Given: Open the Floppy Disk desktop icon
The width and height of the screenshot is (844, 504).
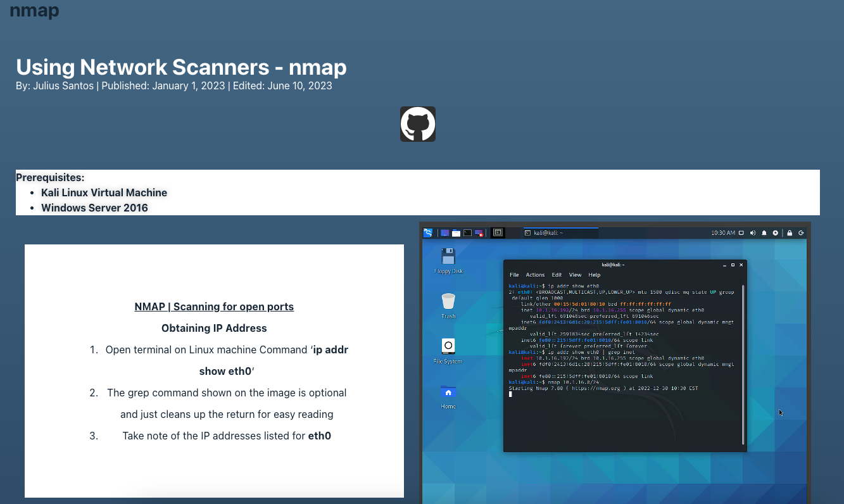Looking at the screenshot, I should point(448,260).
